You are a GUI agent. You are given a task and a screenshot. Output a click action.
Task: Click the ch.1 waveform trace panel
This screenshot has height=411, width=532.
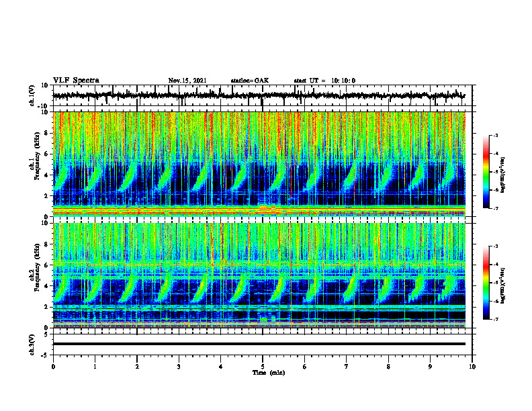(262, 95)
